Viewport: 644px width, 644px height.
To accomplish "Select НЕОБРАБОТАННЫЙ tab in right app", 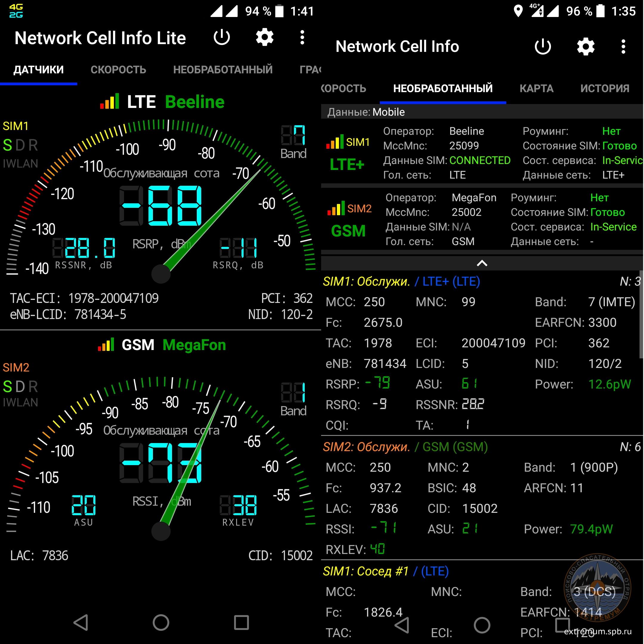I will [443, 88].
